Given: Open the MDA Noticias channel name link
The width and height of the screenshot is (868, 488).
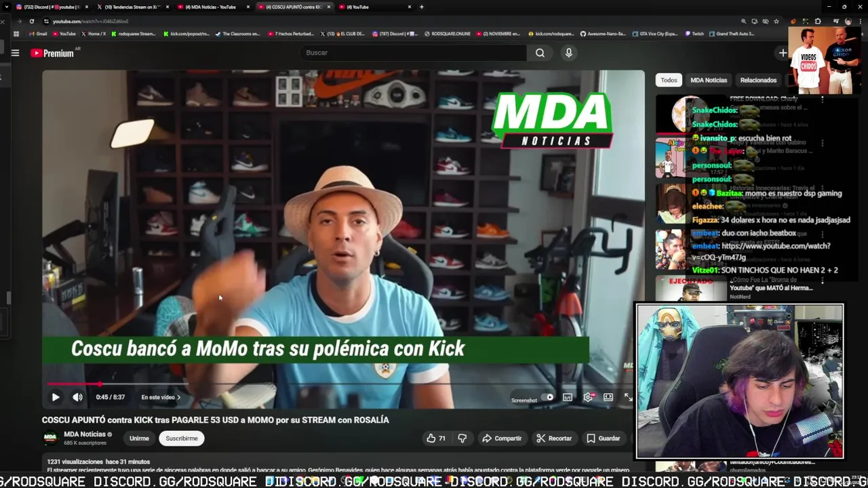Looking at the screenshot, I should tap(84, 434).
